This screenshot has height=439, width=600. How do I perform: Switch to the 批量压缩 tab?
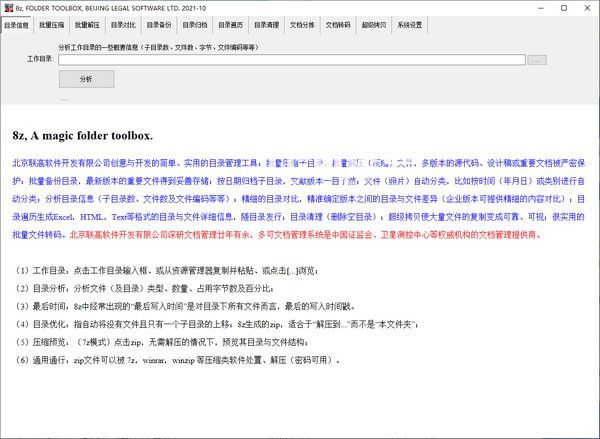tap(52, 25)
